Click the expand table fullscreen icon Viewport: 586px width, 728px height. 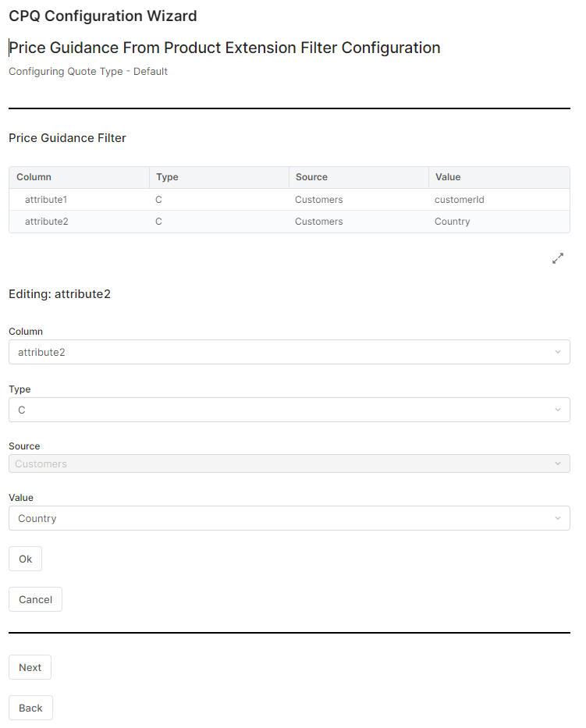(x=558, y=258)
